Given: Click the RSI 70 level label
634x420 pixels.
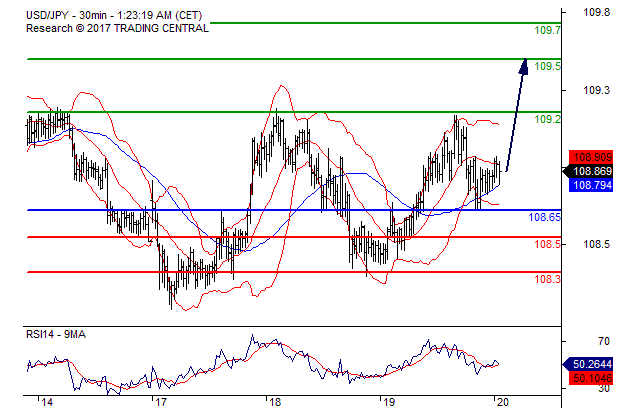Looking at the screenshot, I should [x=604, y=342].
